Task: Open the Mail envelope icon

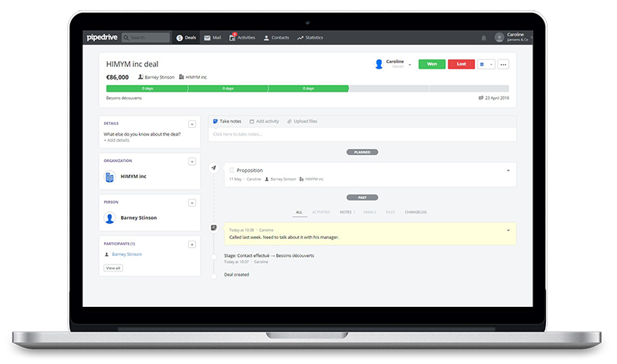Action: point(207,38)
